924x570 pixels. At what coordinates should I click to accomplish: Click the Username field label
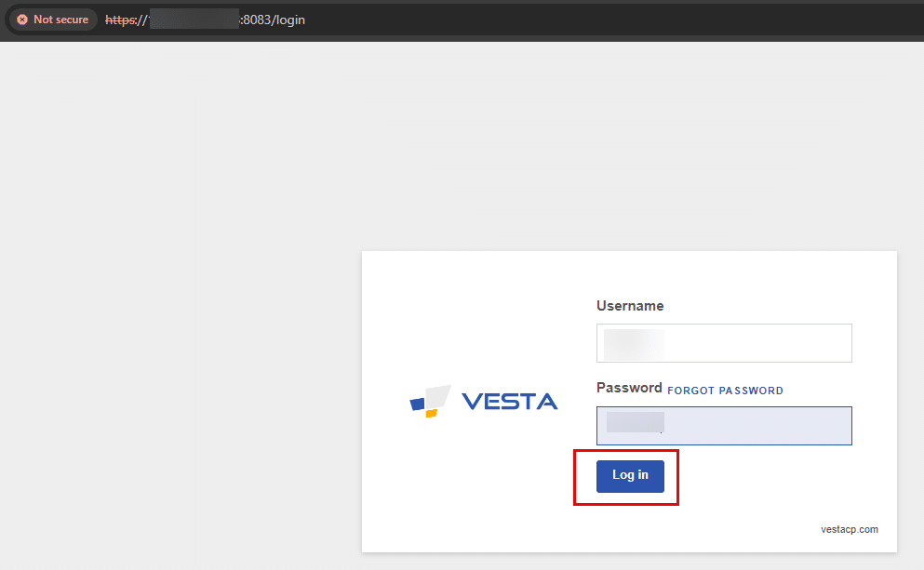tap(629, 305)
